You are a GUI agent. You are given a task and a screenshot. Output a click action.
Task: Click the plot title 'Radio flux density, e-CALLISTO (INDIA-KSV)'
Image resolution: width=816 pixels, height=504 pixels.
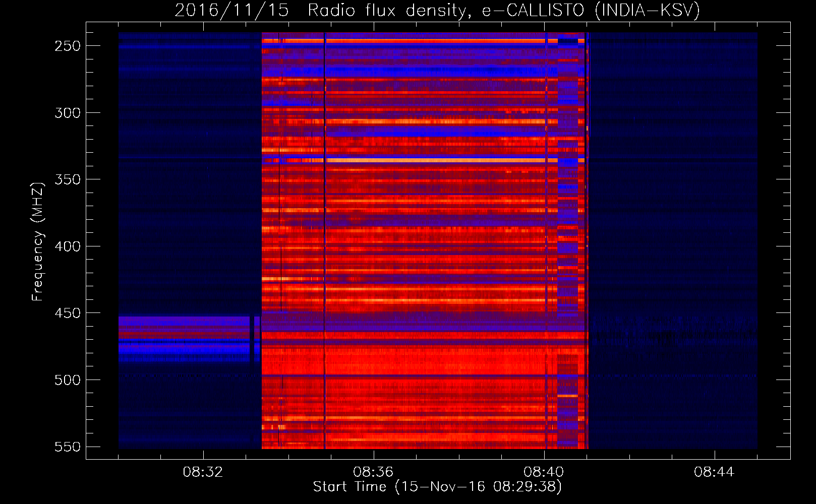pyautogui.click(x=503, y=10)
